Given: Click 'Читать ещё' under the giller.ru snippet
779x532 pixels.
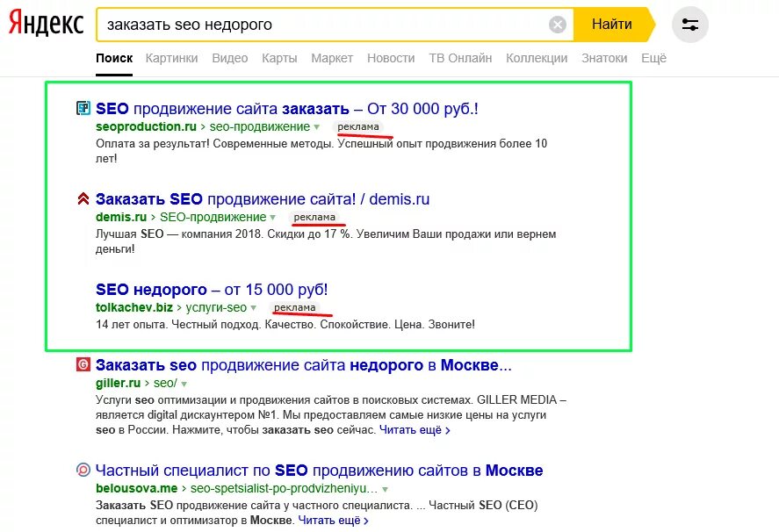Looking at the screenshot, I should pos(415,429).
